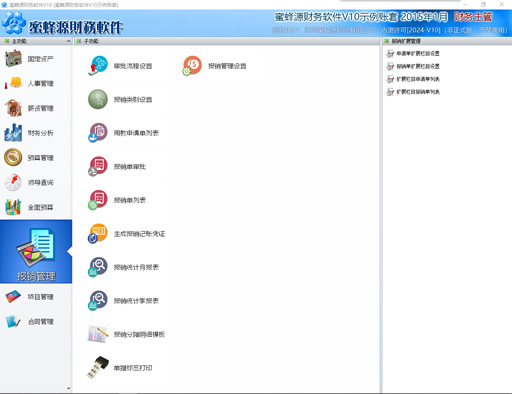Click sidebar bottom down-arrow chevron
Screen dimensions: 512x394
coord(68,388)
